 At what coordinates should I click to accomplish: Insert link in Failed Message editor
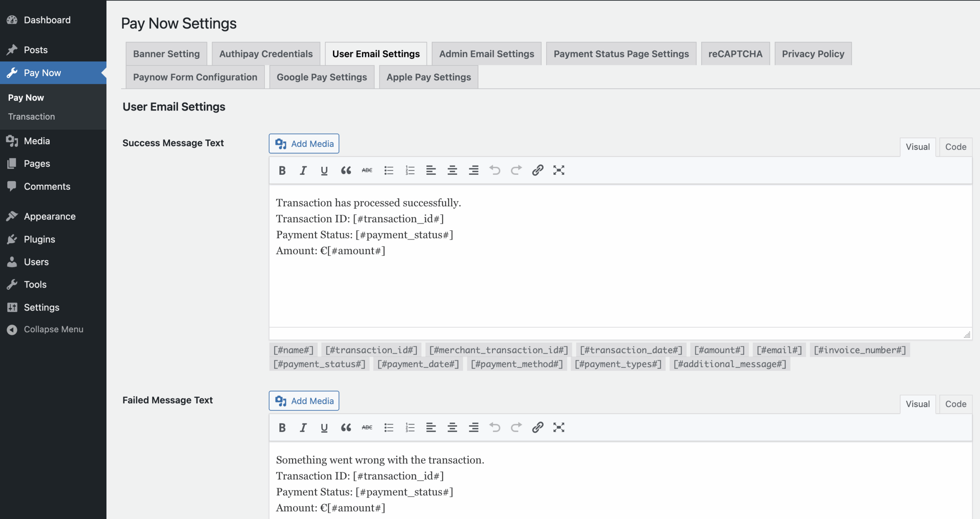[537, 428]
